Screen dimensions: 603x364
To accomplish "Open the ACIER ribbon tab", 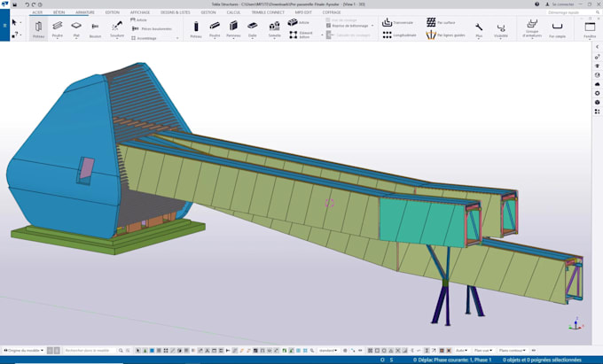I will [x=35, y=13].
